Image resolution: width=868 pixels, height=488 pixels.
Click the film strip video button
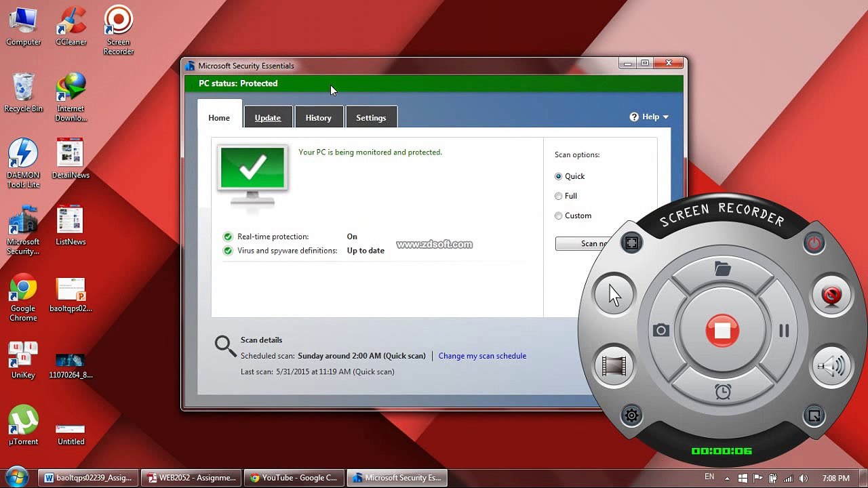coord(614,366)
